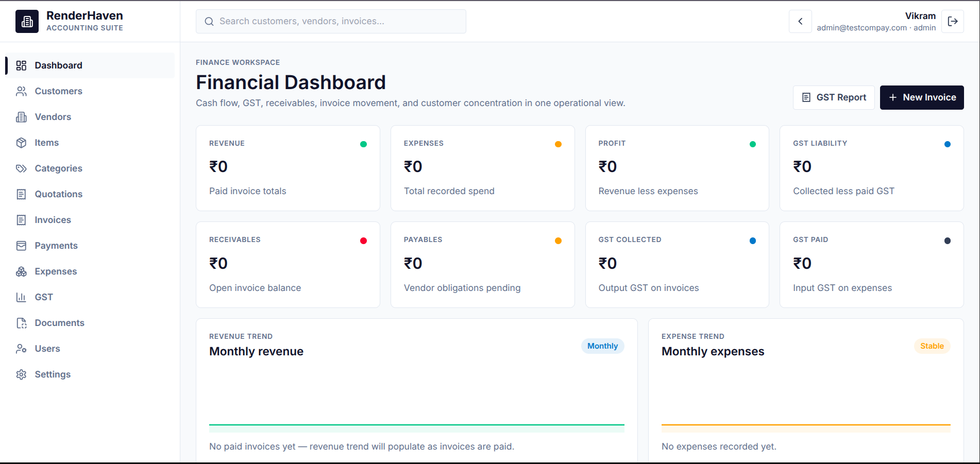Click the Vendors building icon

[x=21, y=117]
